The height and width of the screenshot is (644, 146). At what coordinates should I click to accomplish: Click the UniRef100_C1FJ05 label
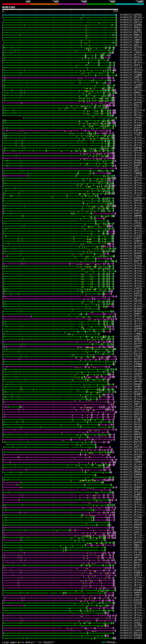(x=131, y=218)
